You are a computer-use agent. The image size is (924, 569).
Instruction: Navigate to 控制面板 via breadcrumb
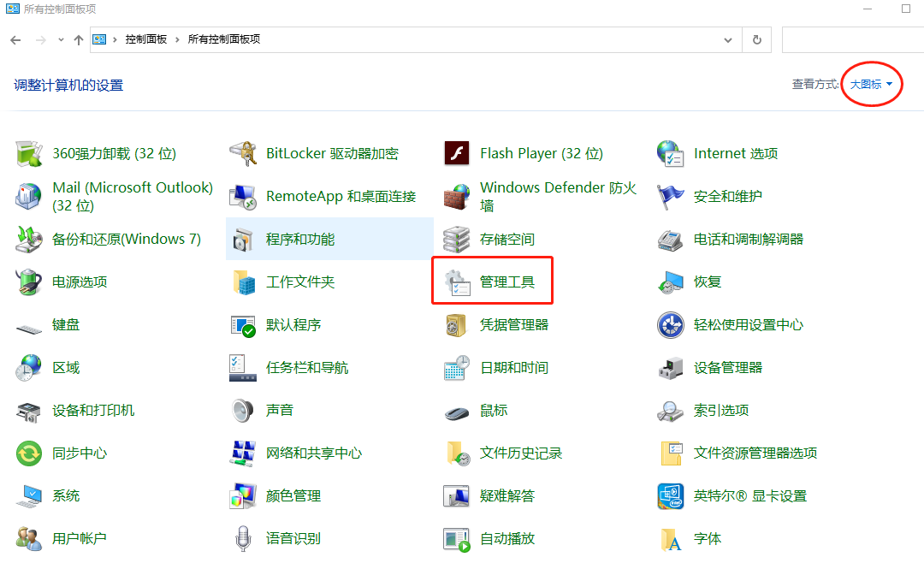point(144,39)
